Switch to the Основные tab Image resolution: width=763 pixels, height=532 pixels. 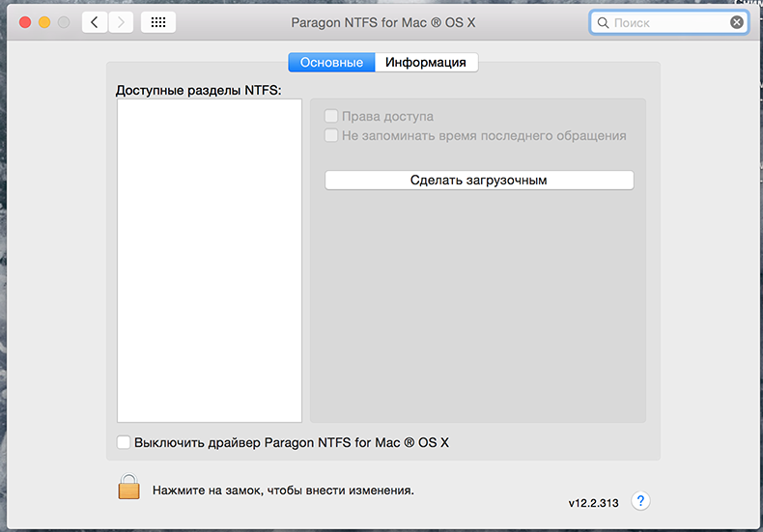(x=331, y=62)
